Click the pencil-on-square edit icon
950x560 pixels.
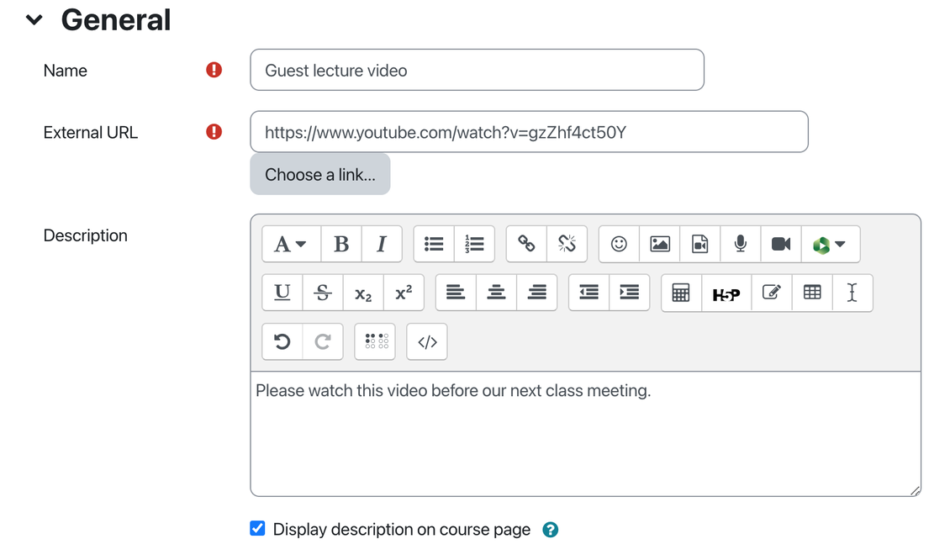click(x=771, y=293)
